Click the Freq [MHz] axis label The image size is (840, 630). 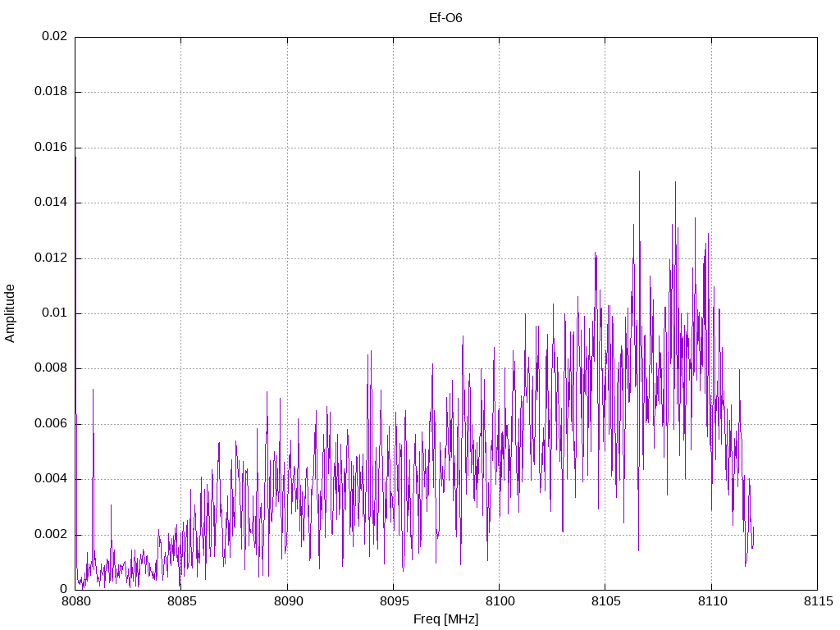click(445, 619)
